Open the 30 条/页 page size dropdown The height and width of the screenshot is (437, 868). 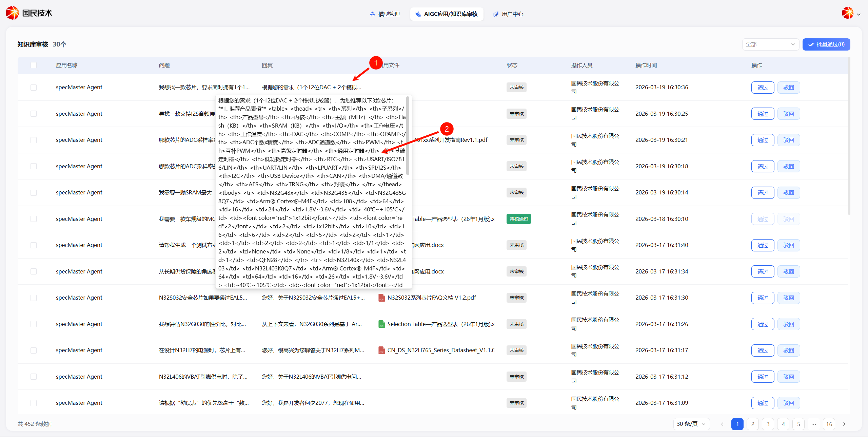click(x=691, y=424)
